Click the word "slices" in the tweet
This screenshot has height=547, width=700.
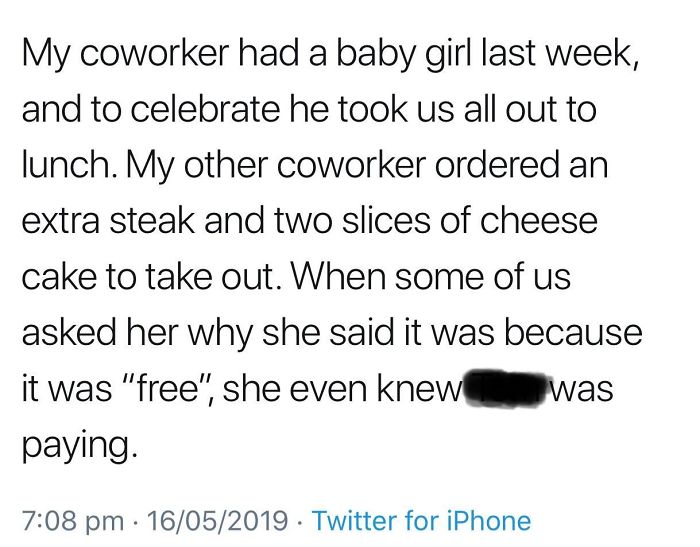point(359,219)
